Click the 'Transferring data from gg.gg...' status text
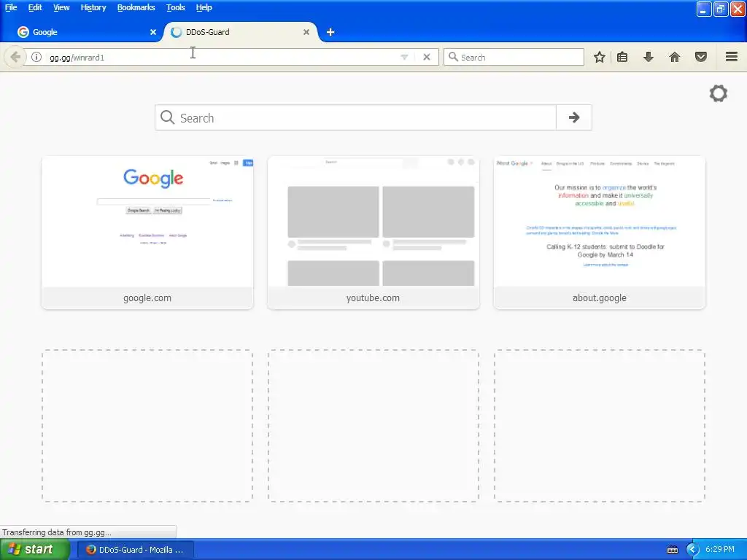The image size is (747, 560). pos(57,532)
